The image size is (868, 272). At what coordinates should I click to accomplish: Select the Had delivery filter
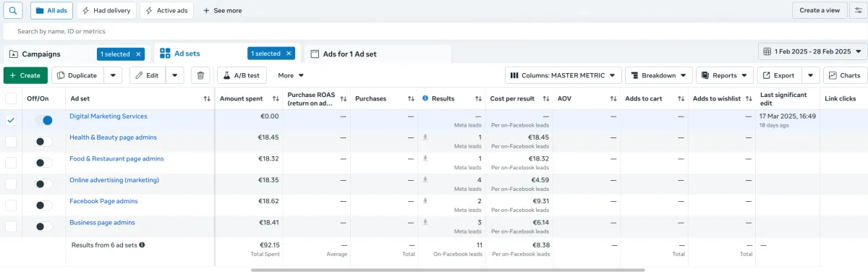[x=107, y=11]
